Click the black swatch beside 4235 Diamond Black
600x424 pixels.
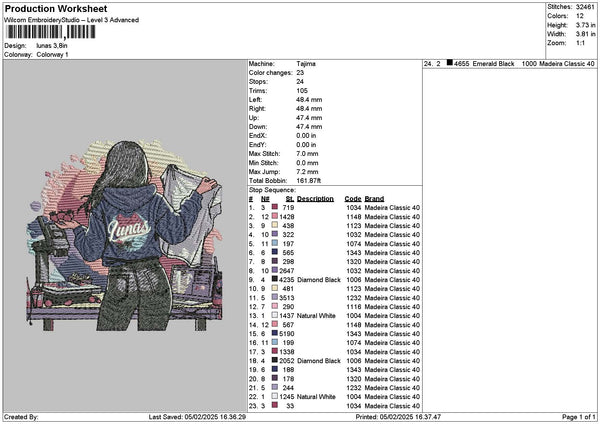(x=275, y=279)
